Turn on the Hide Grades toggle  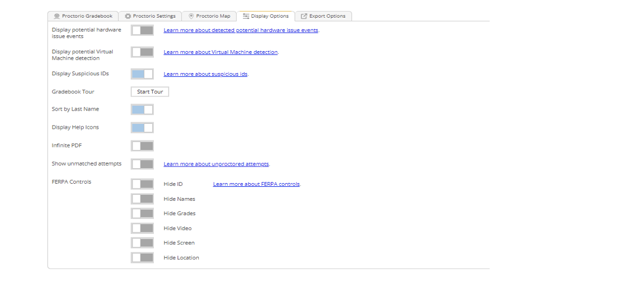[142, 214]
